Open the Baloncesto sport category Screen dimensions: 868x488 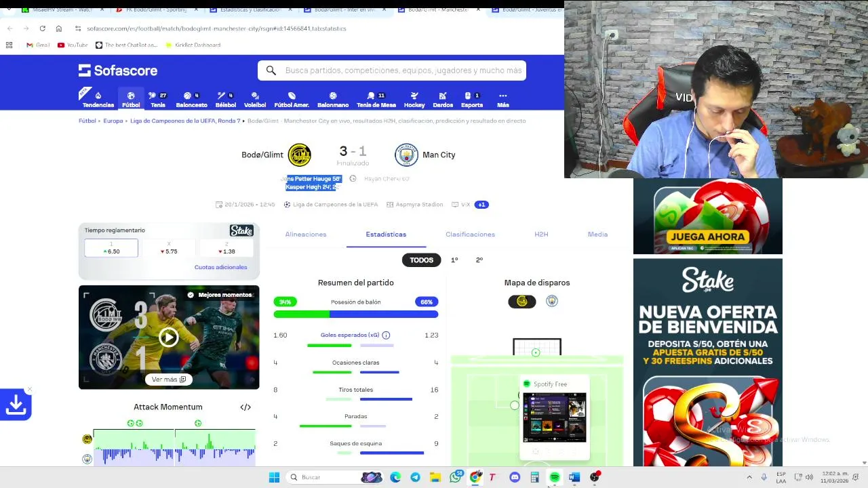click(191, 100)
